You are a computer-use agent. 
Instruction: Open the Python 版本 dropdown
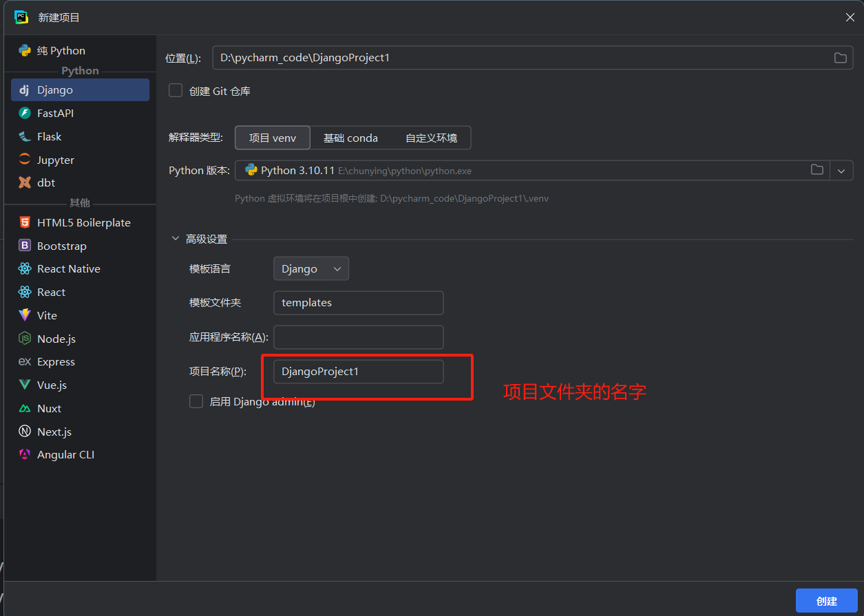point(841,170)
